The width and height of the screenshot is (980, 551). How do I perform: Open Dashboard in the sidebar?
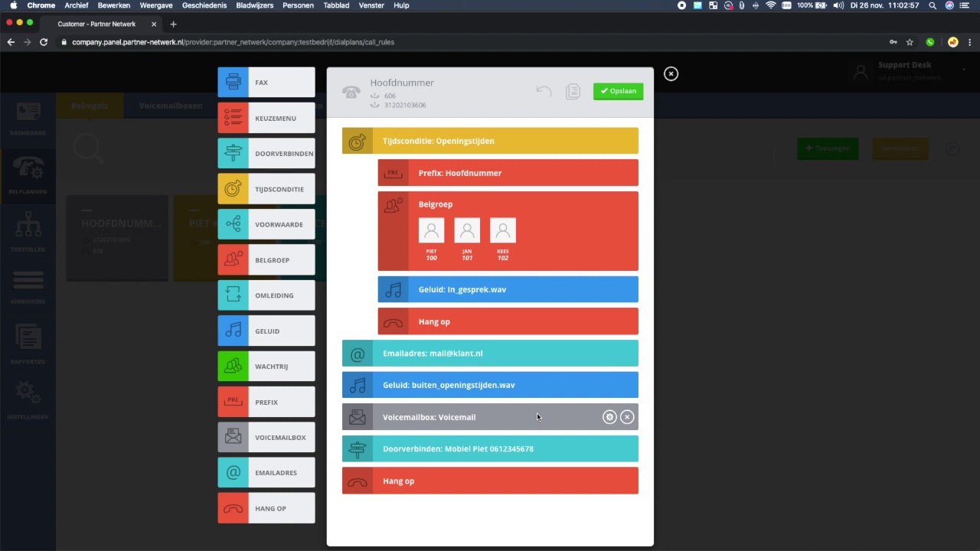pos(28,119)
